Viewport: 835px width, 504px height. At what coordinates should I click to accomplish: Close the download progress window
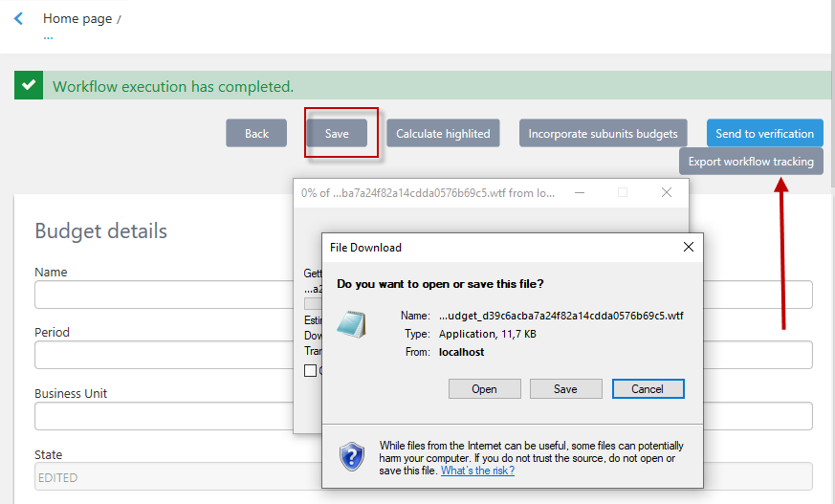667,192
